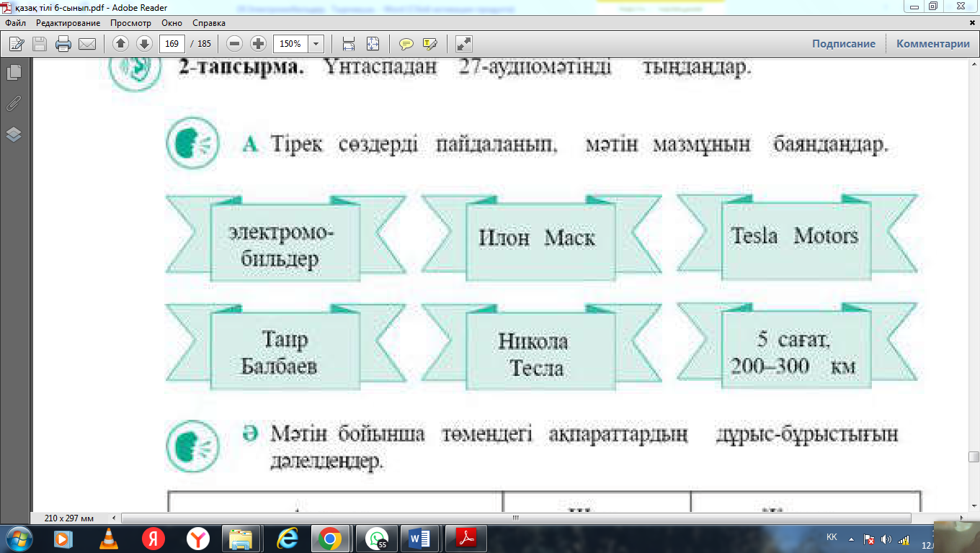Open the Комментарии pane
Screen dimensions: 980x553
pyautogui.click(x=933, y=44)
